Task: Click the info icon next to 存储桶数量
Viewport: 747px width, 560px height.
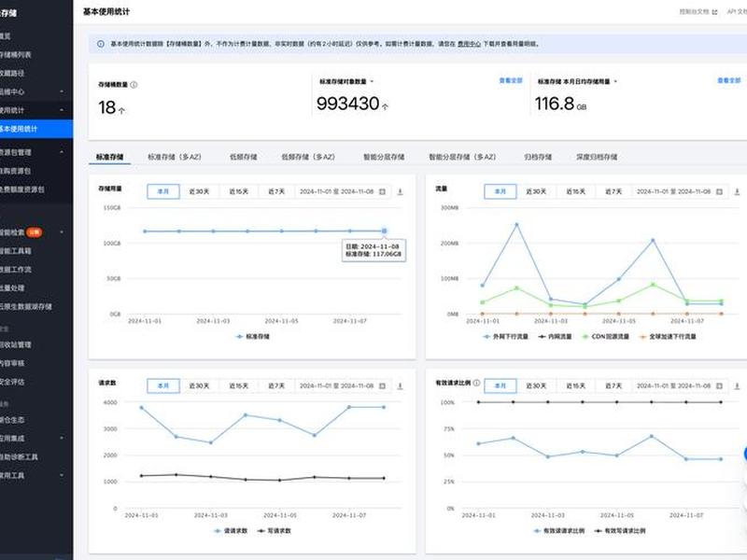Action: click(134, 85)
